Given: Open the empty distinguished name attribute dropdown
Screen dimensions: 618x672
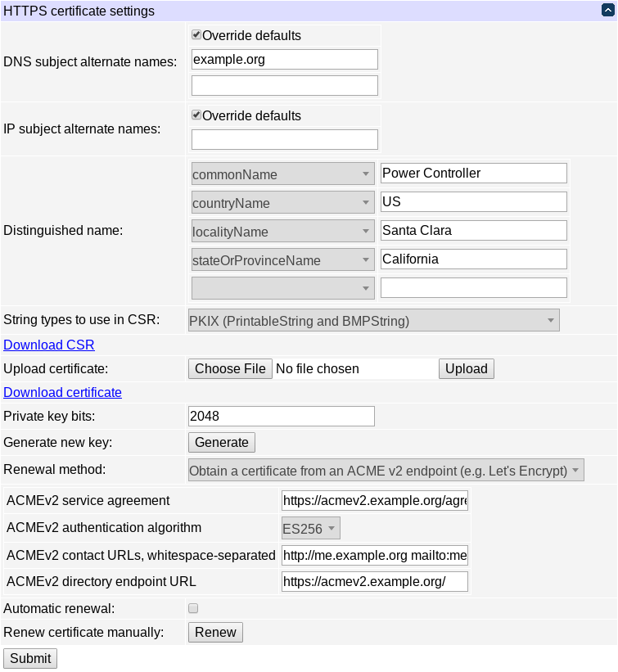Looking at the screenshot, I should pos(282,287).
